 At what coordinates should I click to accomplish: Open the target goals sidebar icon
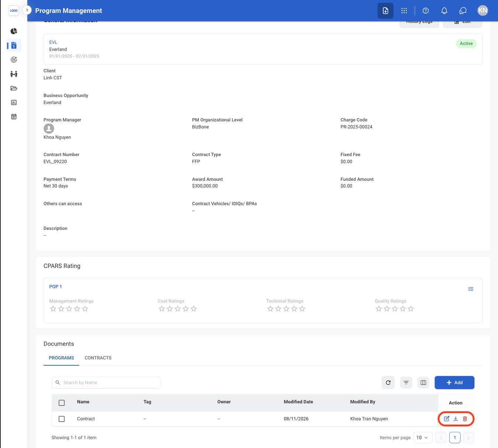click(x=14, y=59)
